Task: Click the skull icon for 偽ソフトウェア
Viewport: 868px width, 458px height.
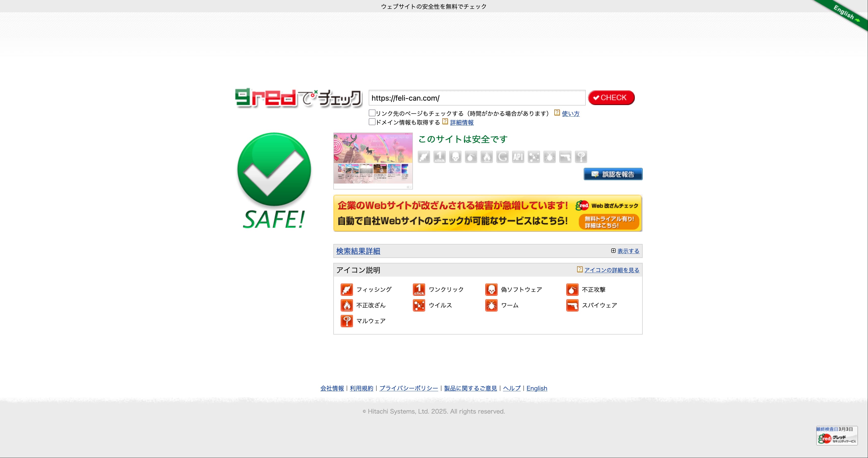Action: pyautogui.click(x=491, y=289)
